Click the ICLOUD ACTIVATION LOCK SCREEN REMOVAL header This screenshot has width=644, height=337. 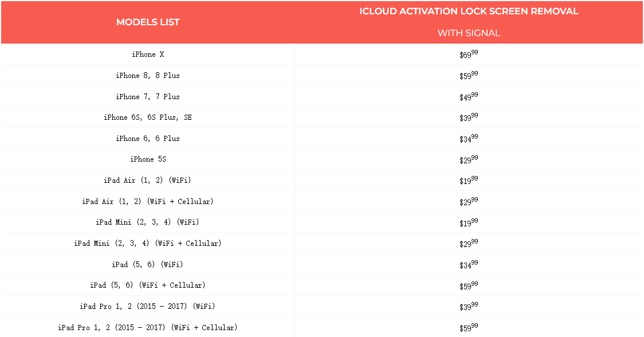click(469, 11)
